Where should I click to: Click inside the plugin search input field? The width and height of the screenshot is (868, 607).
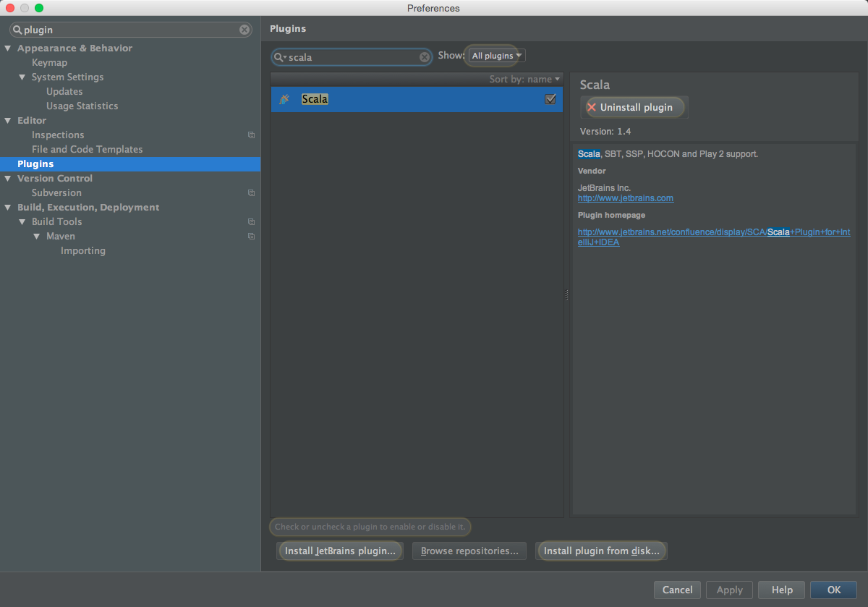tap(351, 57)
